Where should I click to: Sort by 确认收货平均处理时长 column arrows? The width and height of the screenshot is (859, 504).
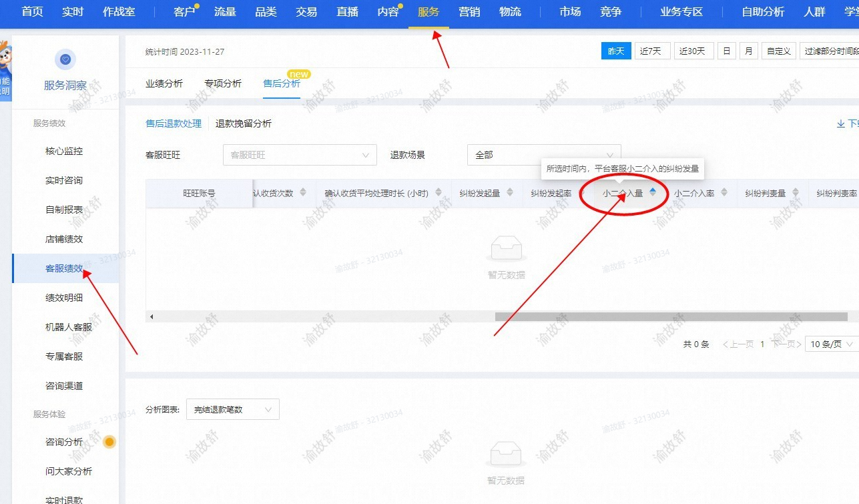pos(439,192)
